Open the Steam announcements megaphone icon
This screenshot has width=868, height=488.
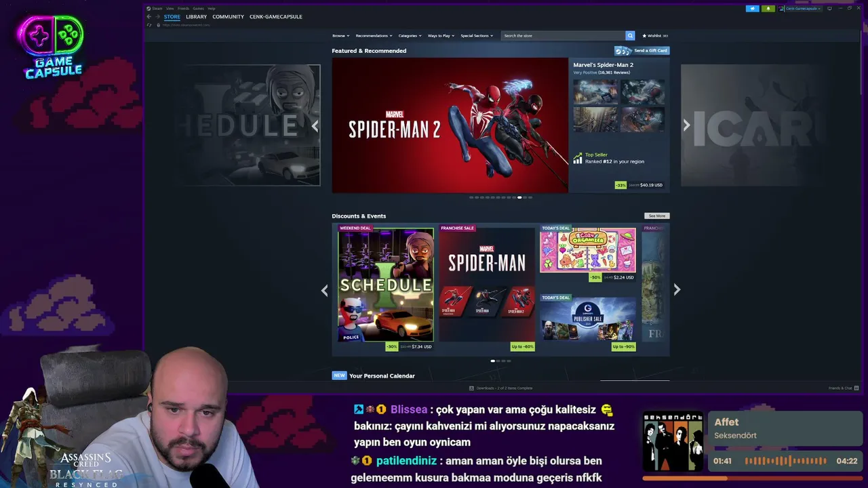pos(752,8)
